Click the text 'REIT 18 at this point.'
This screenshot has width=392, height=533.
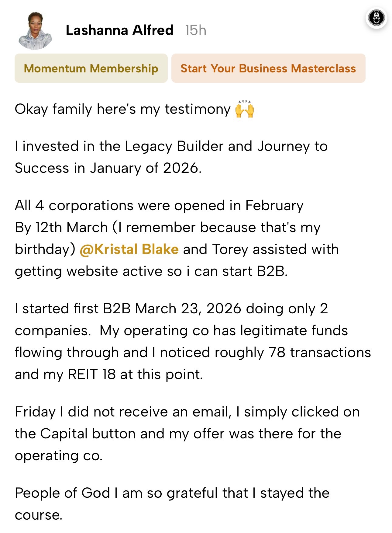[135, 374]
